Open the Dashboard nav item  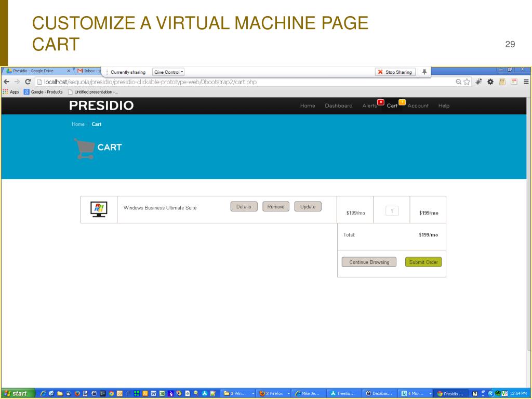[x=339, y=106]
